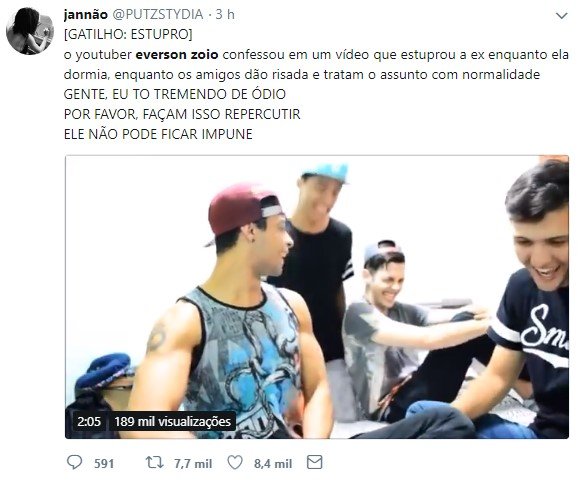Click the 2:05 video duration badge
The height and width of the screenshot is (483, 579).
89,421
